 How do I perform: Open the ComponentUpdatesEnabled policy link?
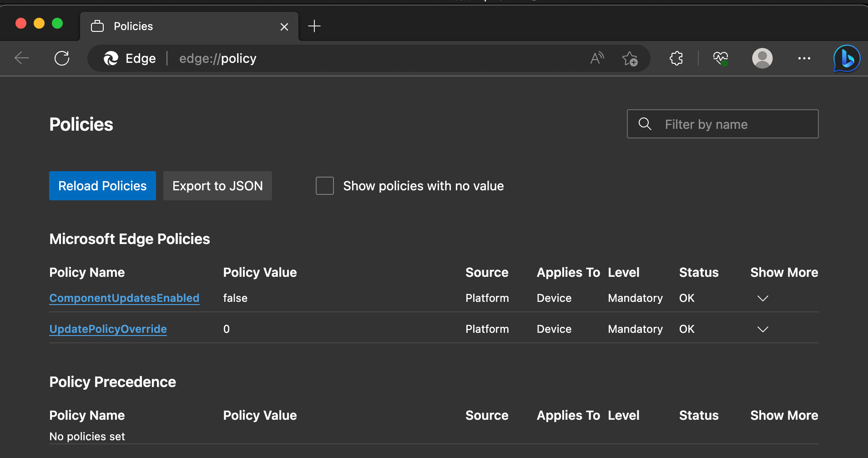coord(124,298)
